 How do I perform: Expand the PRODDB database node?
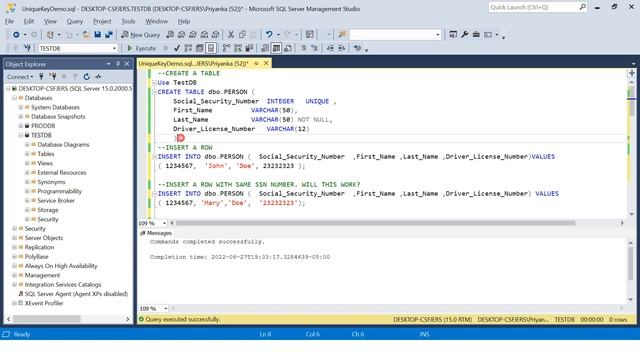pyautogui.click(x=20, y=126)
